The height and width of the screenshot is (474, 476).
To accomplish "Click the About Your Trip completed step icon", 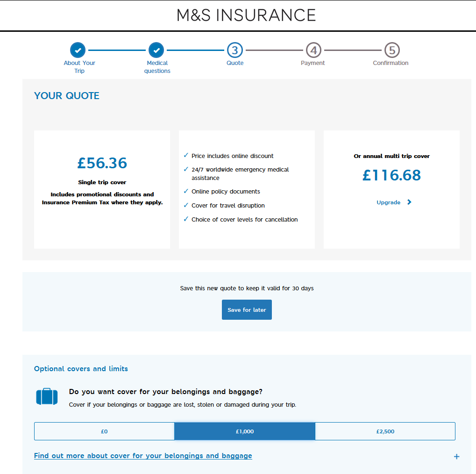I will (x=78, y=50).
